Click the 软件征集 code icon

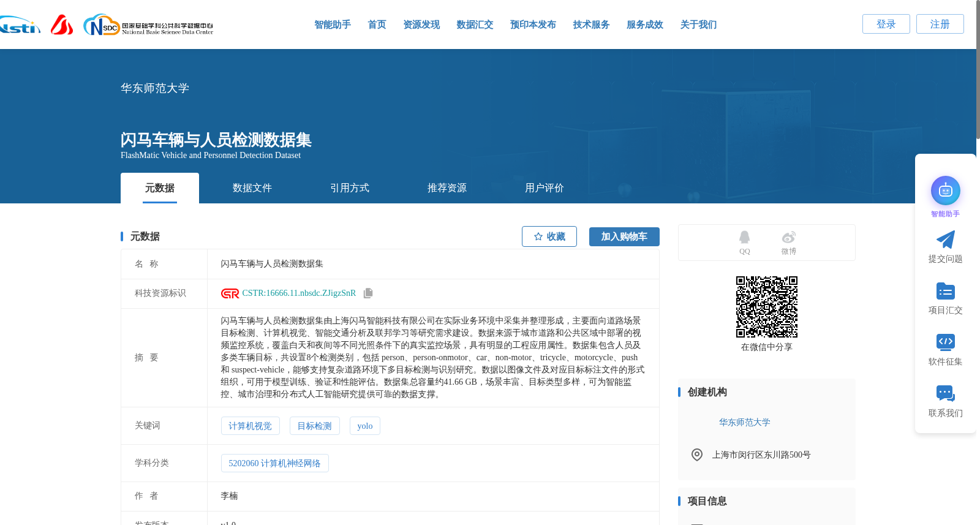pyautogui.click(x=945, y=342)
